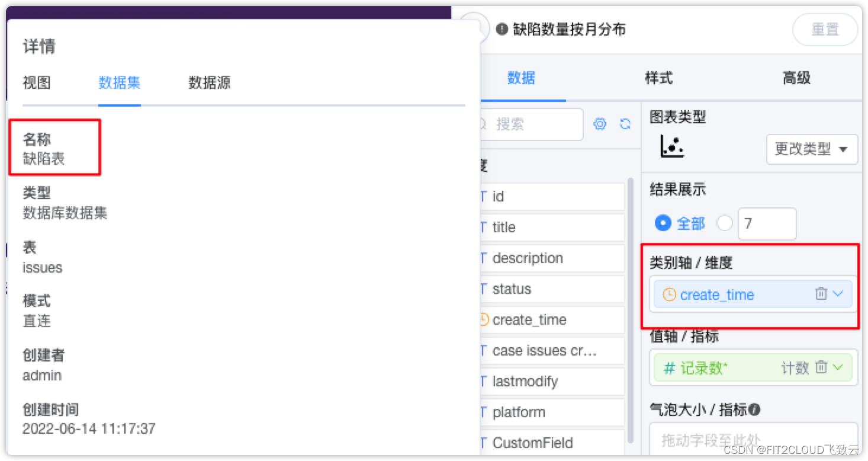
Task: Click the scatter chart type icon
Action: point(672,146)
